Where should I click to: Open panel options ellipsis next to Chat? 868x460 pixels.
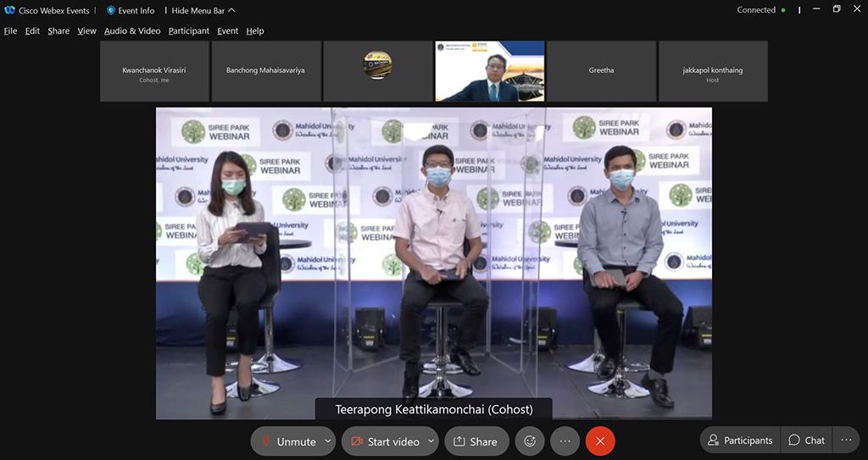tap(846, 441)
